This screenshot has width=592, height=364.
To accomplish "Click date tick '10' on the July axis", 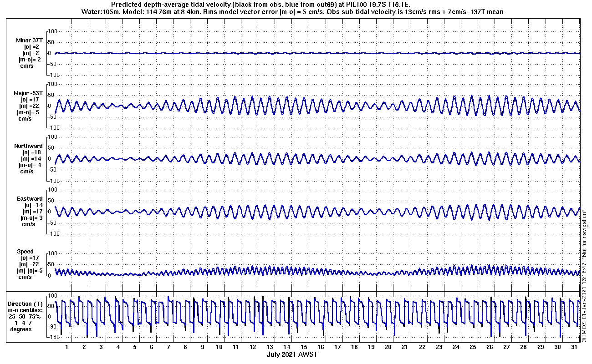I will (x=219, y=347).
